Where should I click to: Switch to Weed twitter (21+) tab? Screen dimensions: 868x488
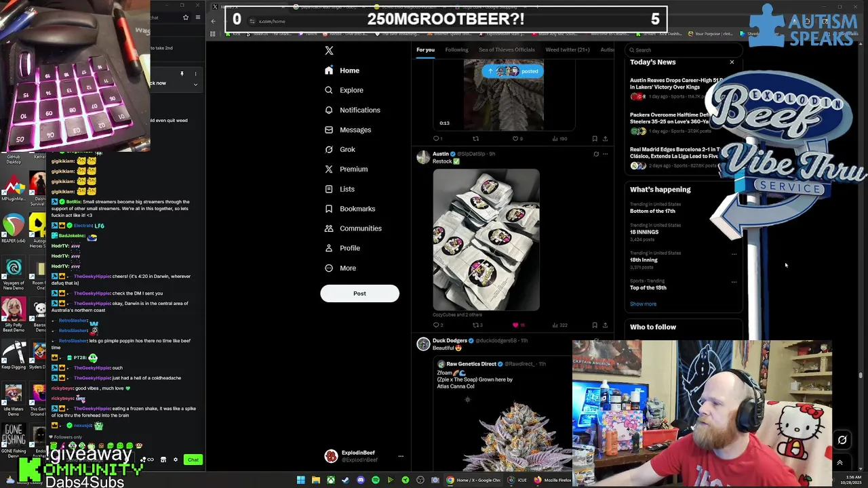pyautogui.click(x=568, y=49)
